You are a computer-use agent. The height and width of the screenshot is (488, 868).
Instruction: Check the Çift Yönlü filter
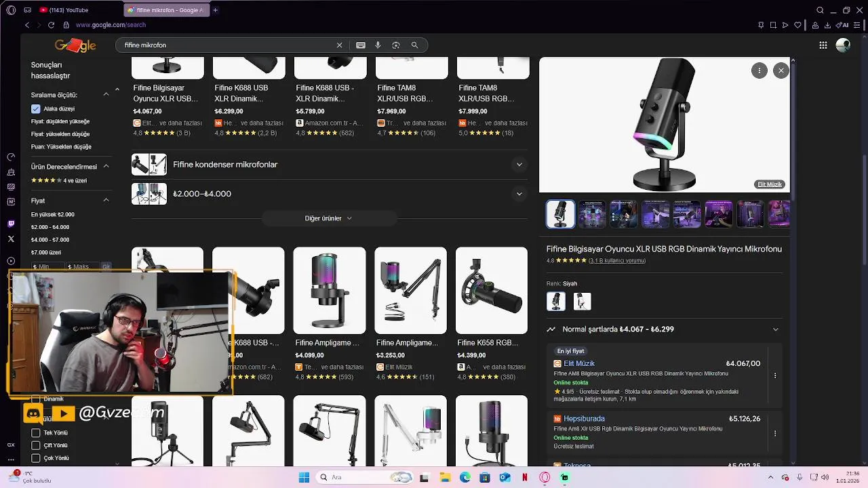point(36,445)
